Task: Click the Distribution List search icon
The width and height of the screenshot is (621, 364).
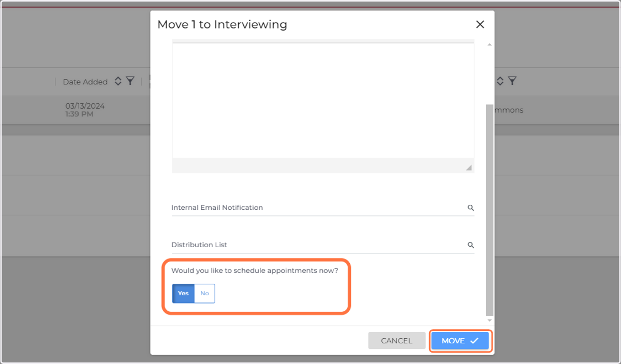Action: 471,245
